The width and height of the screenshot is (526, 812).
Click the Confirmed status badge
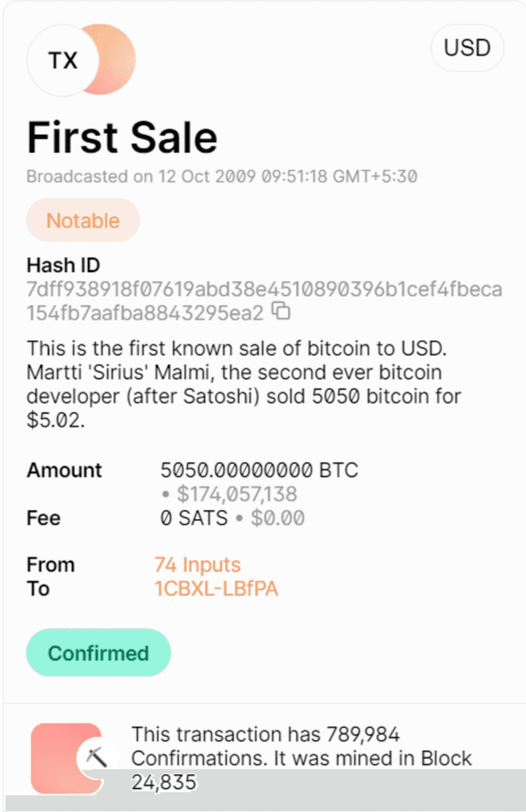point(98,653)
